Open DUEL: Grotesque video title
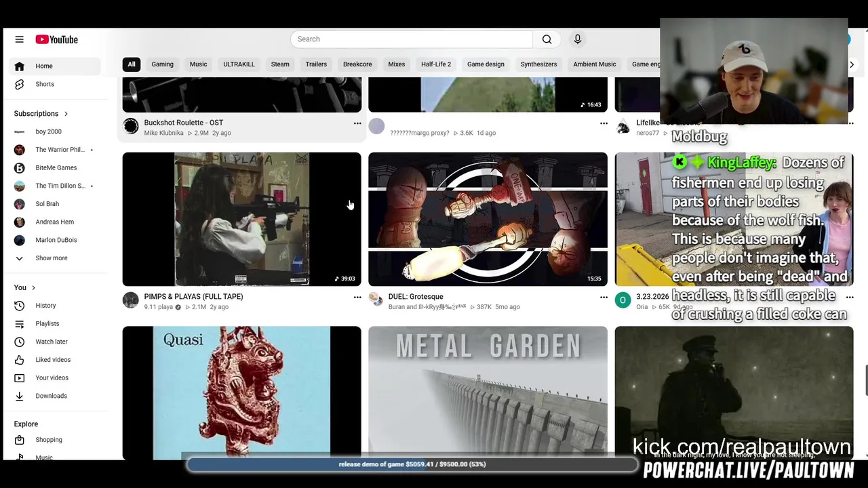868x488 pixels. [416, 297]
